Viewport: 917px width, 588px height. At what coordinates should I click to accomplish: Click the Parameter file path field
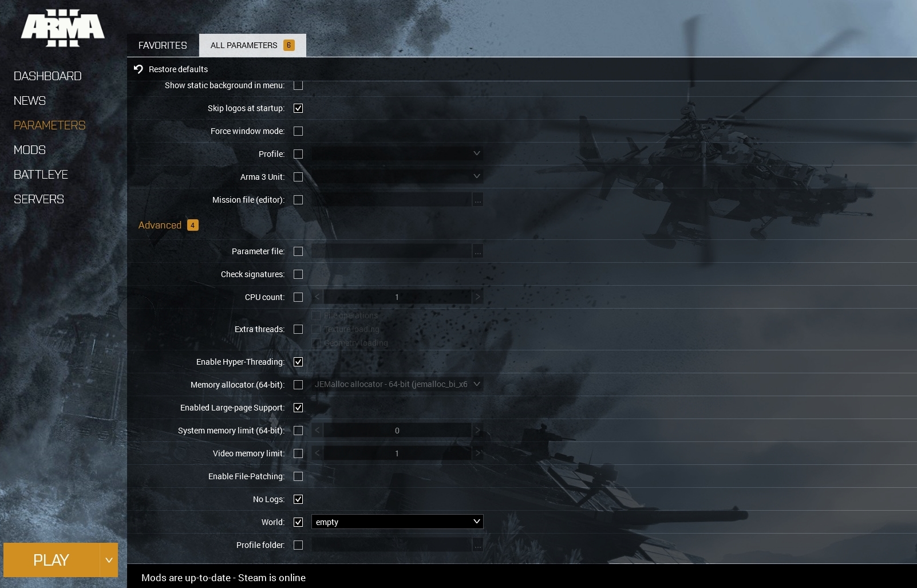tap(392, 251)
